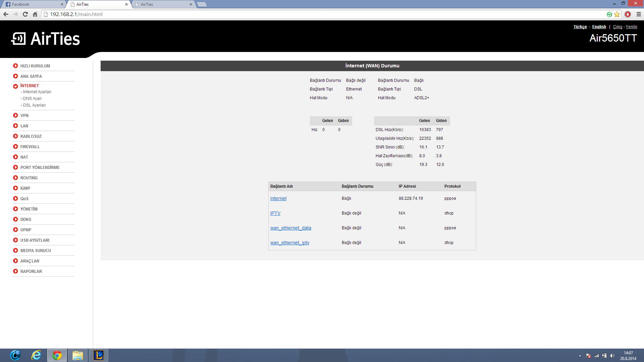Click DSL Hızı value 16383
Screen dimensions: 644x362
[x=425, y=130]
